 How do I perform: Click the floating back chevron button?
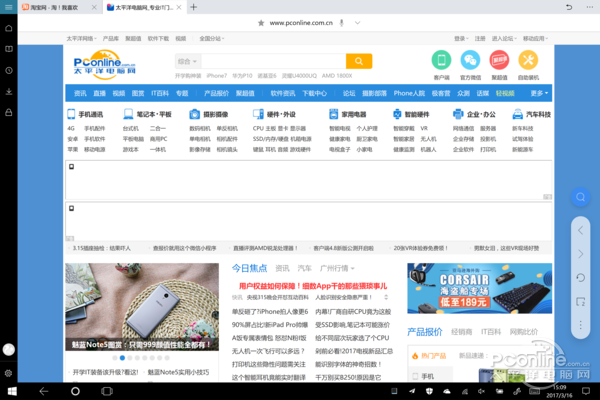[580, 230]
